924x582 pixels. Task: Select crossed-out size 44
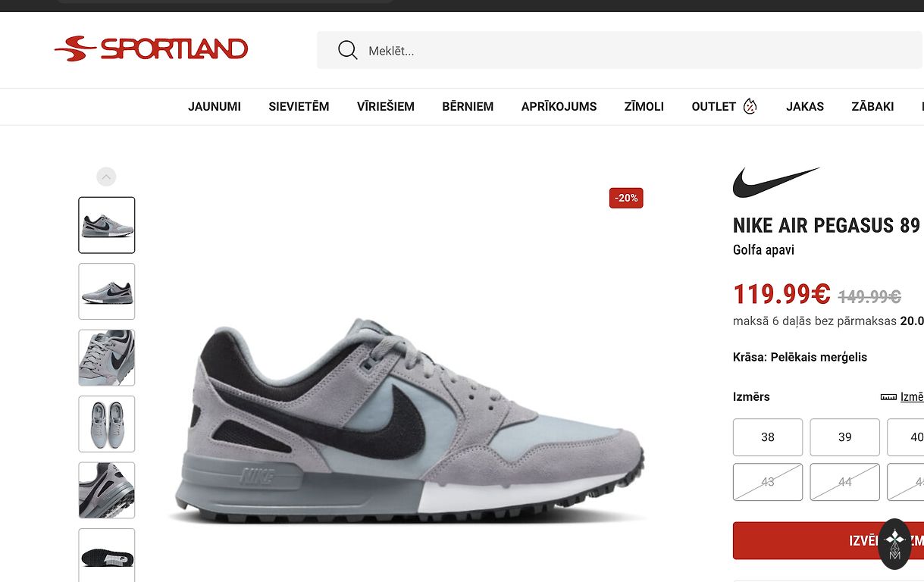(845, 482)
